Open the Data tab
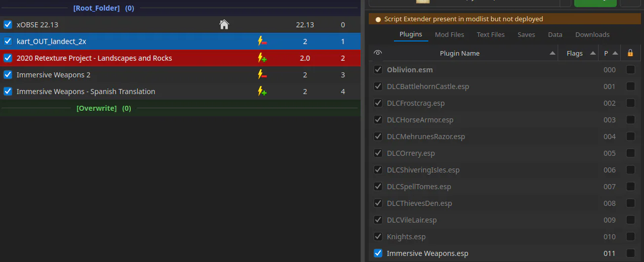Screen dimensions: 644x262 [x=555, y=34]
